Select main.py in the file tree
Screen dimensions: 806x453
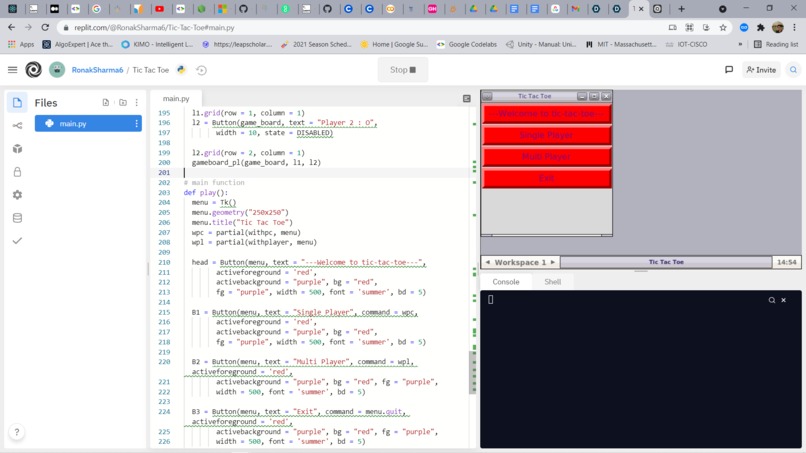point(88,123)
